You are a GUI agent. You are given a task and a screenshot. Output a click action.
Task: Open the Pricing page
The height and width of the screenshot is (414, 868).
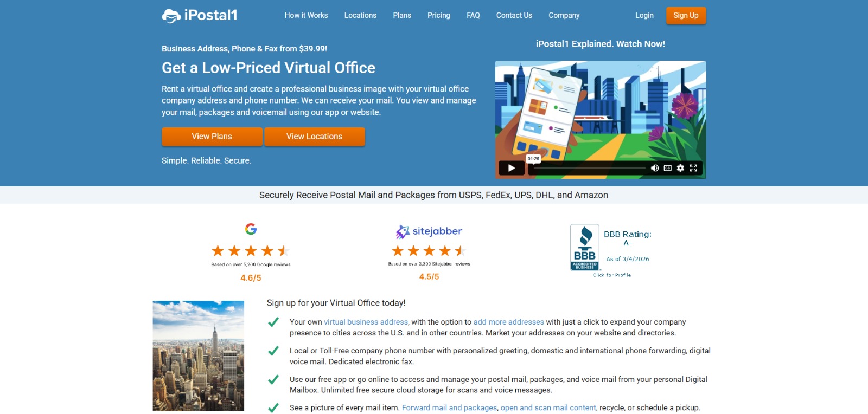tap(439, 15)
